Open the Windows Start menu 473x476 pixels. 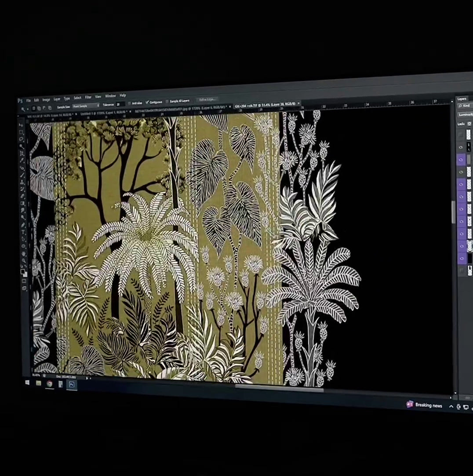[27, 383]
